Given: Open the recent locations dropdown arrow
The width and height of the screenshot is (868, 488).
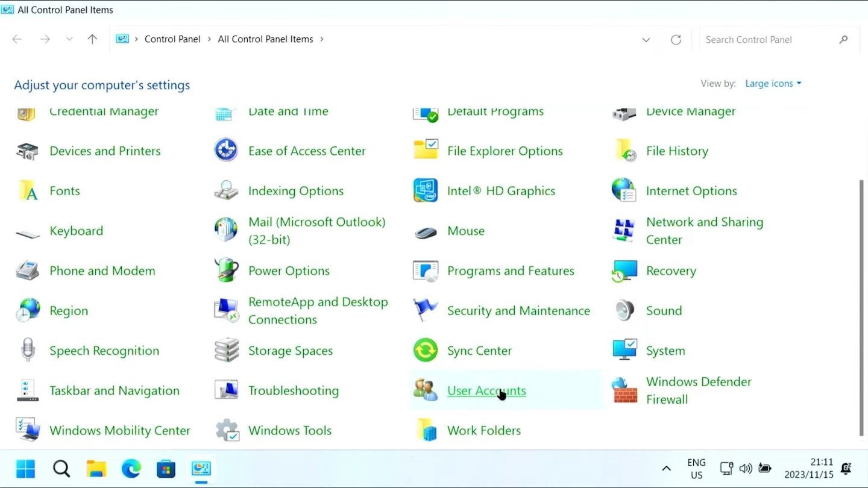Looking at the screenshot, I should coord(69,39).
